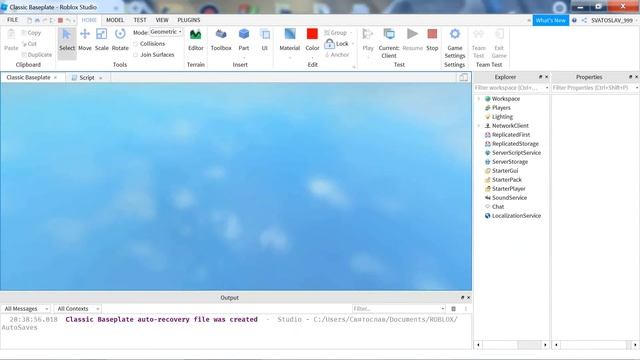Resume the running test

[412, 40]
